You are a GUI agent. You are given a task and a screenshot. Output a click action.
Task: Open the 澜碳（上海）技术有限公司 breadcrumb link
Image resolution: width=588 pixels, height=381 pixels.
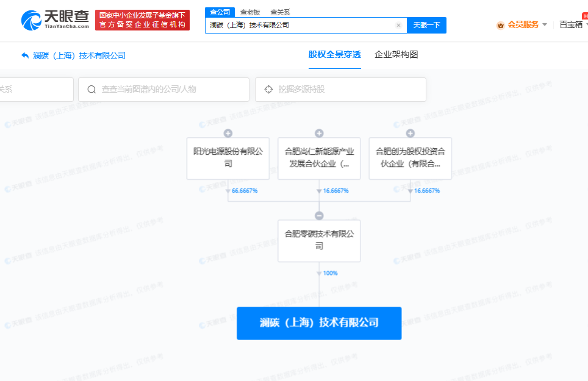tap(79, 55)
